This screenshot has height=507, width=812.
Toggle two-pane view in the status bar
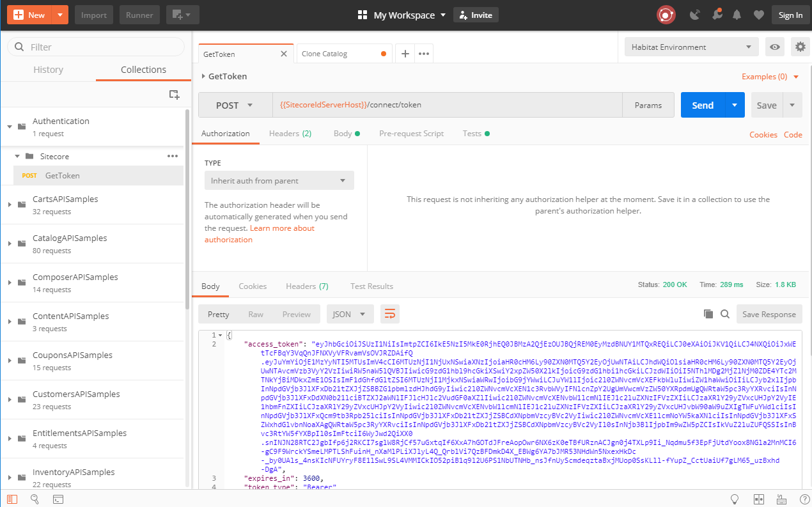(x=758, y=499)
